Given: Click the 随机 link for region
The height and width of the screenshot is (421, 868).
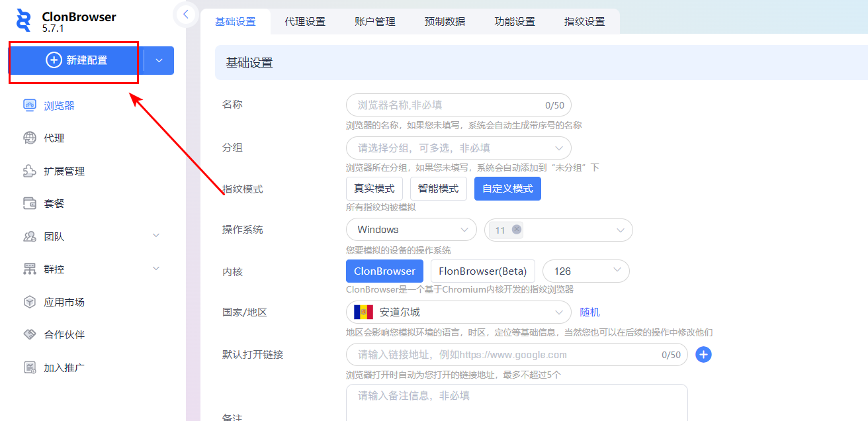Looking at the screenshot, I should pos(590,312).
